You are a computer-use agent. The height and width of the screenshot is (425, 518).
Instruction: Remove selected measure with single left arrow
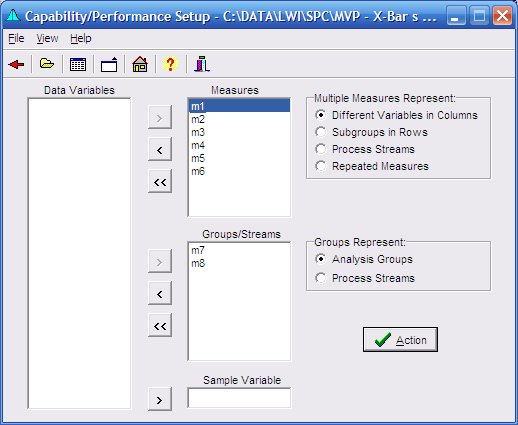160,149
